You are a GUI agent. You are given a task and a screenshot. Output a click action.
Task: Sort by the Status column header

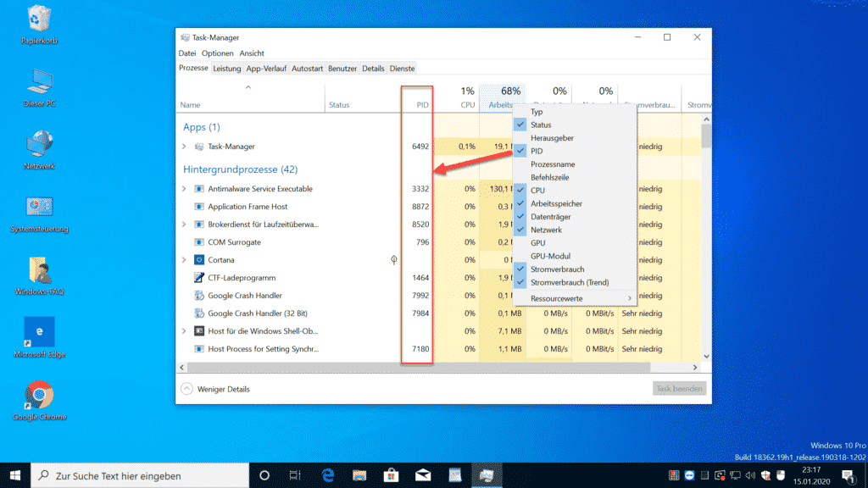[363, 98]
